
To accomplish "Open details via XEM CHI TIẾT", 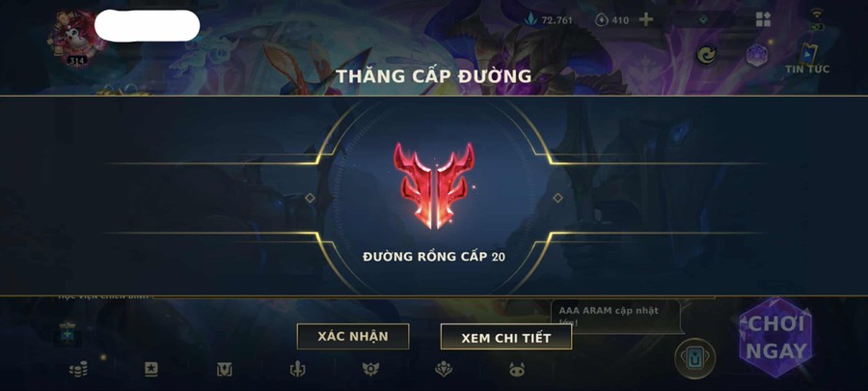I will (506, 337).
